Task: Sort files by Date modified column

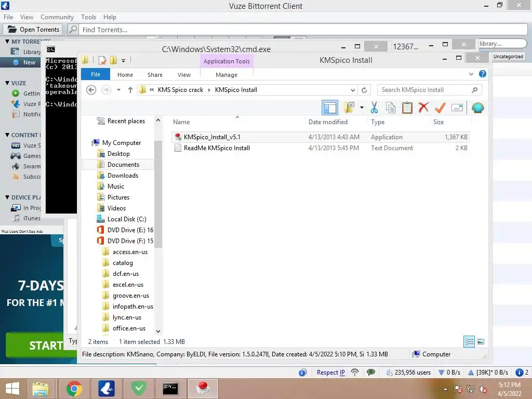Action: pyautogui.click(x=336, y=122)
